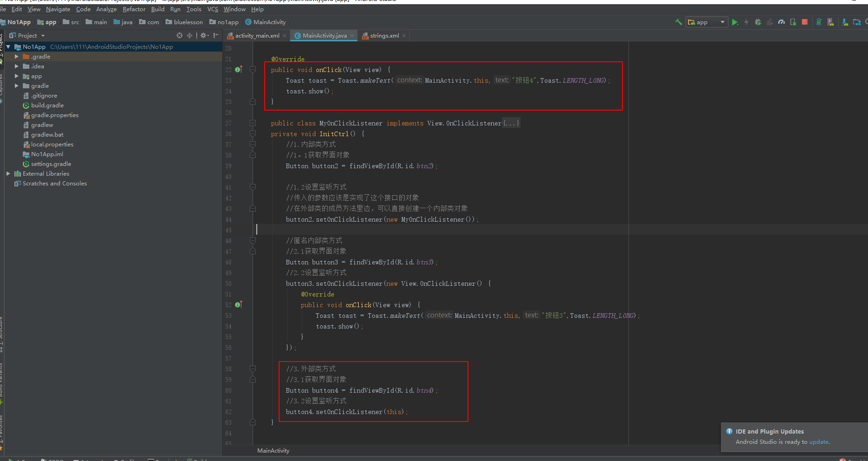Viewport: 868px width, 461px height.
Task: Click the bluelesson breadcrumb in navigation bar
Action: point(185,22)
